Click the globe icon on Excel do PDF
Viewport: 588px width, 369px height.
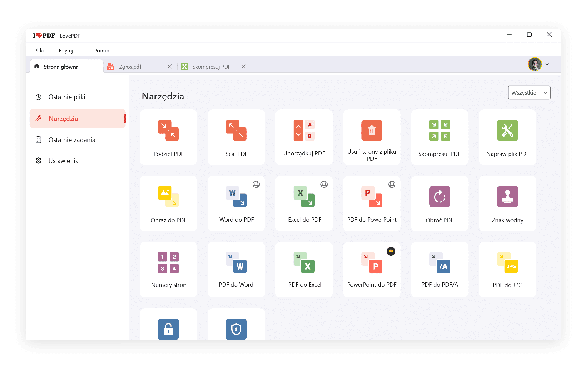pos(324,184)
